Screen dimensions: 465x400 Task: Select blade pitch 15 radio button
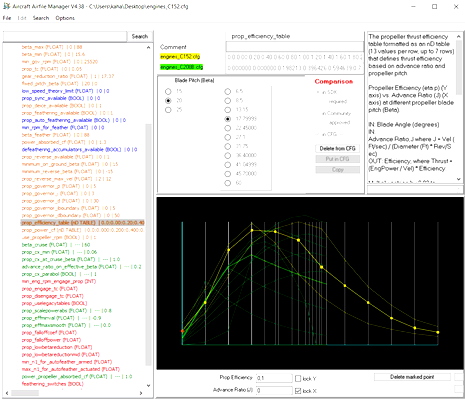coord(168,91)
